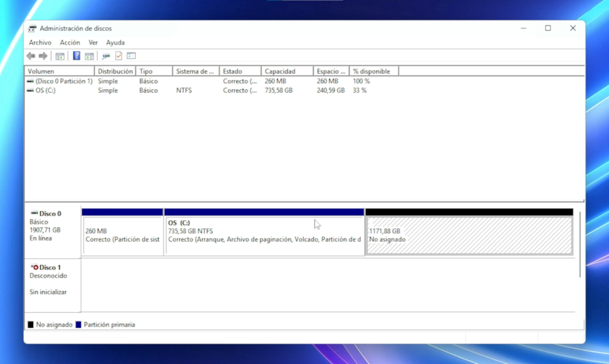Screen dimensions: 609x364
Task: Open the Archivo menu
Action: pos(39,42)
